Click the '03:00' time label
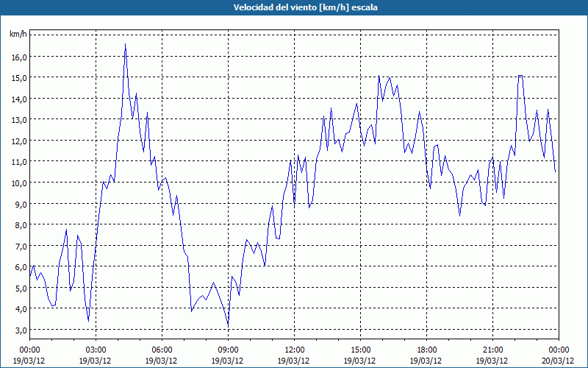Viewport: 588px width, 368px height. (x=96, y=350)
